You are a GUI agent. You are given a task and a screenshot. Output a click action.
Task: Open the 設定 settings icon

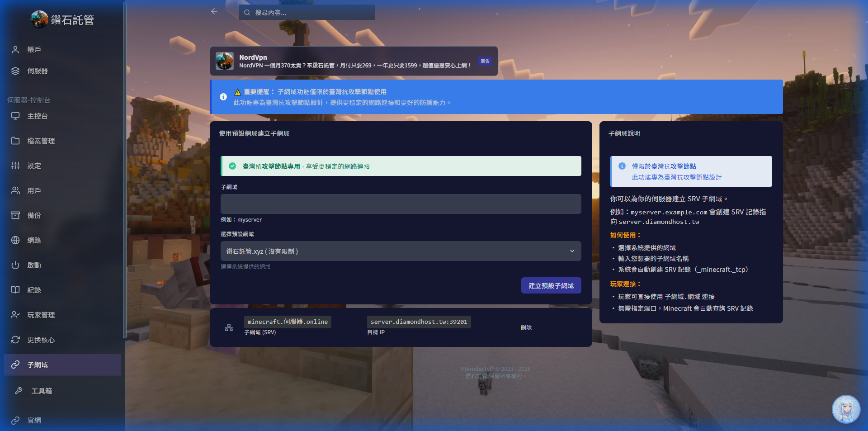[x=16, y=166]
